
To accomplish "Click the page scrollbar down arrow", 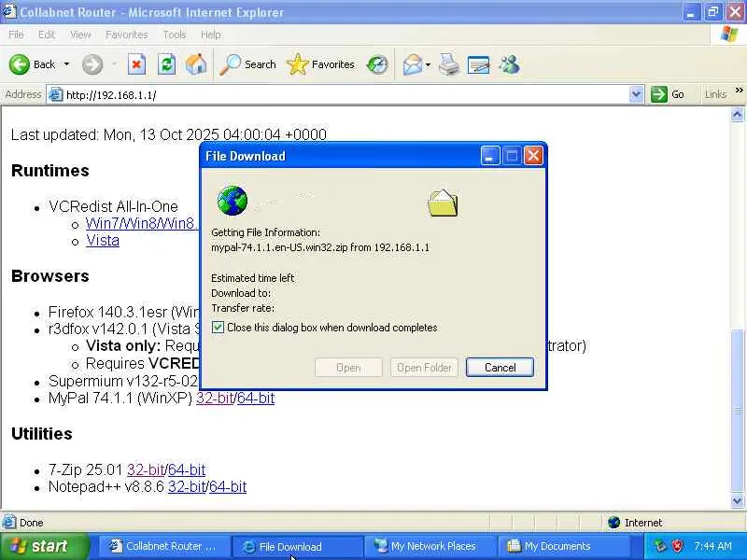I will [x=737, y=500].
